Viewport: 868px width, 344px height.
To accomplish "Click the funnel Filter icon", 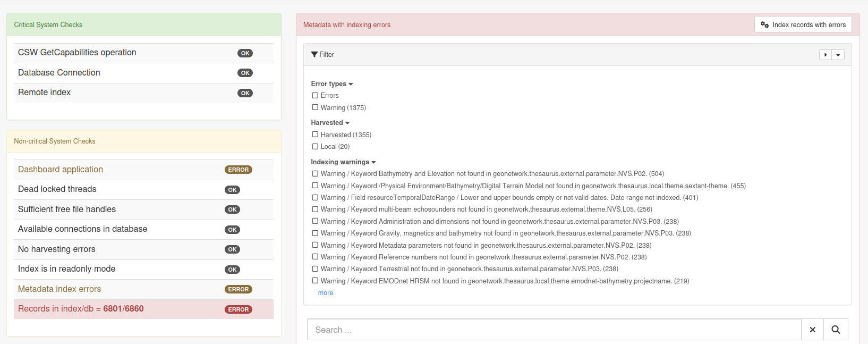I will tap(314, 55).
